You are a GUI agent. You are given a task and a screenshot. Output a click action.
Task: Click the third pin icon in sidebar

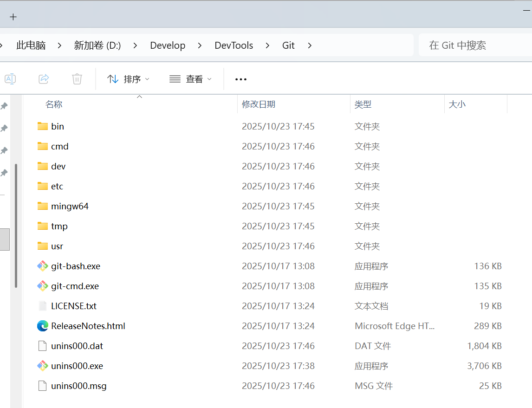point(4,150)
